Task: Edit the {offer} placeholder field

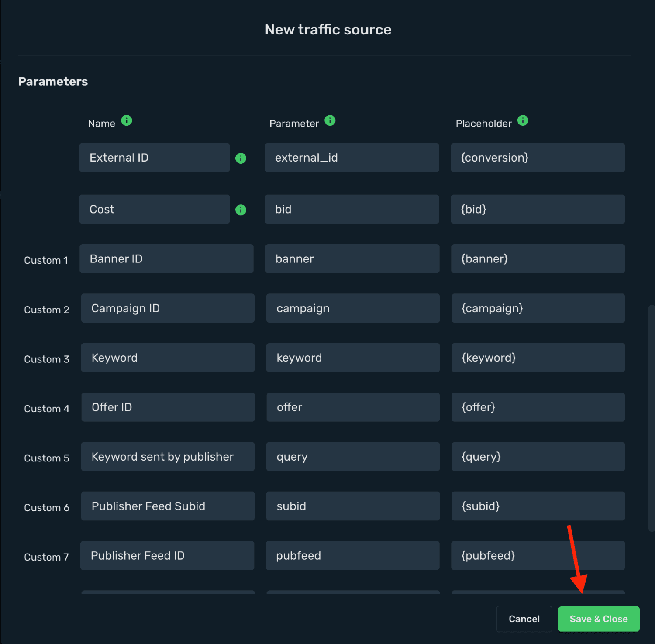Action: pos(538,407)
